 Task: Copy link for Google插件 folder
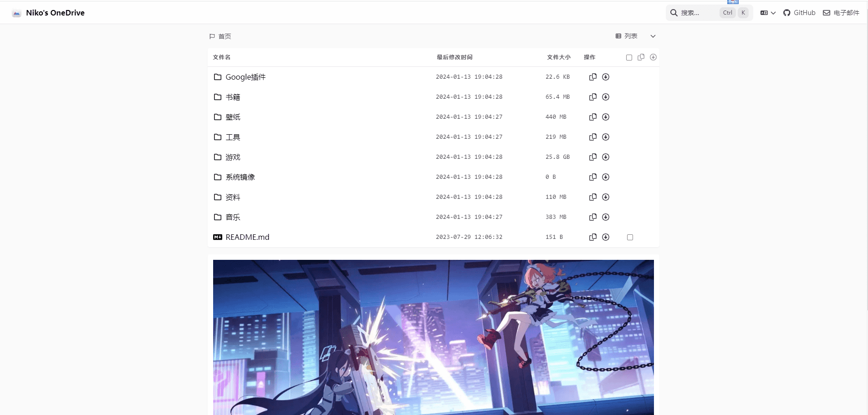[x=592, y=77]
